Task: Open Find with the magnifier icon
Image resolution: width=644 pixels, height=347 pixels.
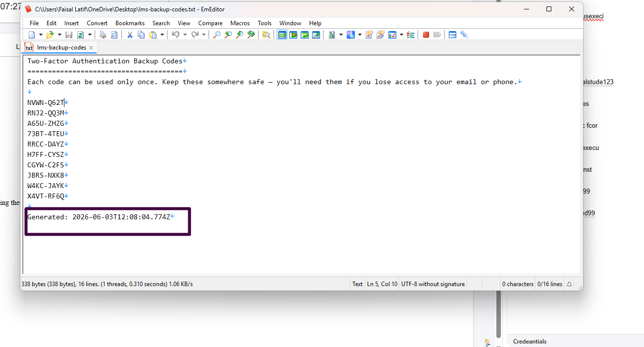Action: pyautogui.click(x=216, y=35)
